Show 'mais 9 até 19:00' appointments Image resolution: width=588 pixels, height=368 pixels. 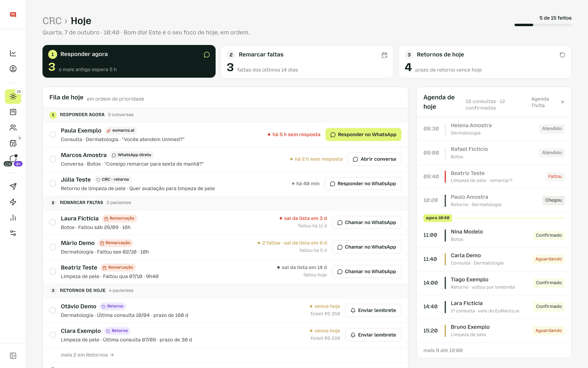click(x=443, y=350)
